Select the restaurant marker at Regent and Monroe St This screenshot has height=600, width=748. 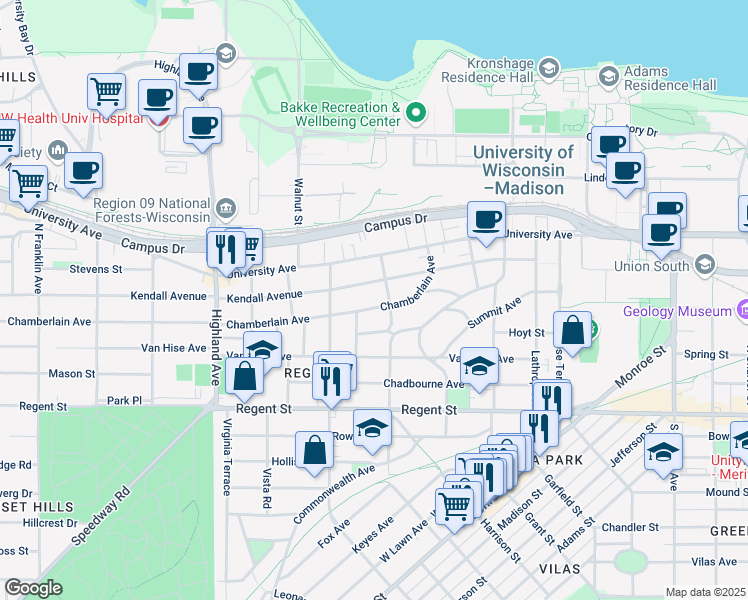pos(552,399)
